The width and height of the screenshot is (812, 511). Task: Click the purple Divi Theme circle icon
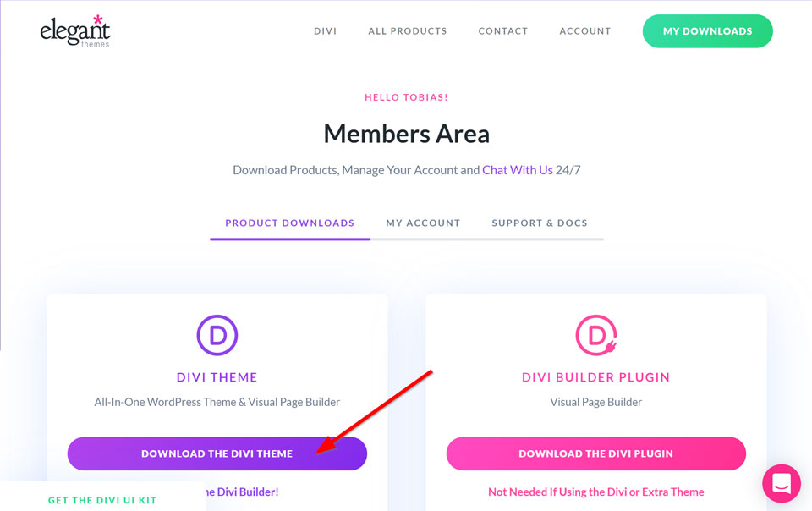point(217,335)
